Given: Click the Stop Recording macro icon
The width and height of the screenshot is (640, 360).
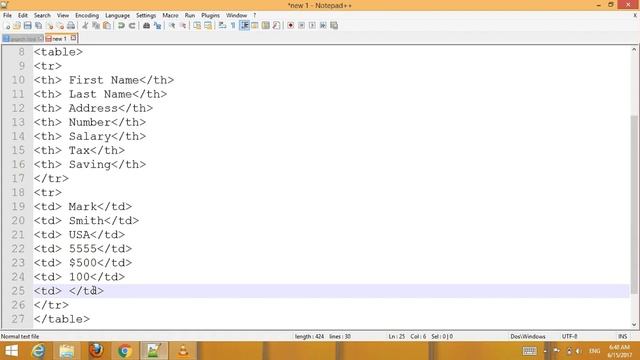Looking at the screenshot, I should (301, 25).
